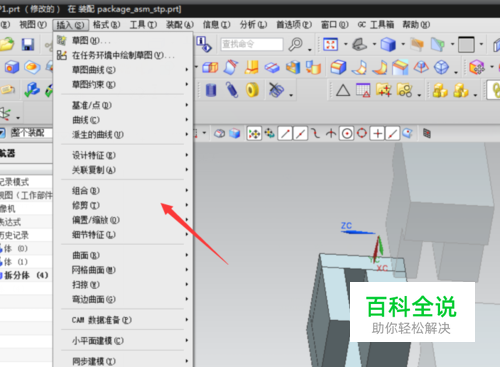Open the folder icon in toolbar
500x367 pixels.
(x=7, y=44)
